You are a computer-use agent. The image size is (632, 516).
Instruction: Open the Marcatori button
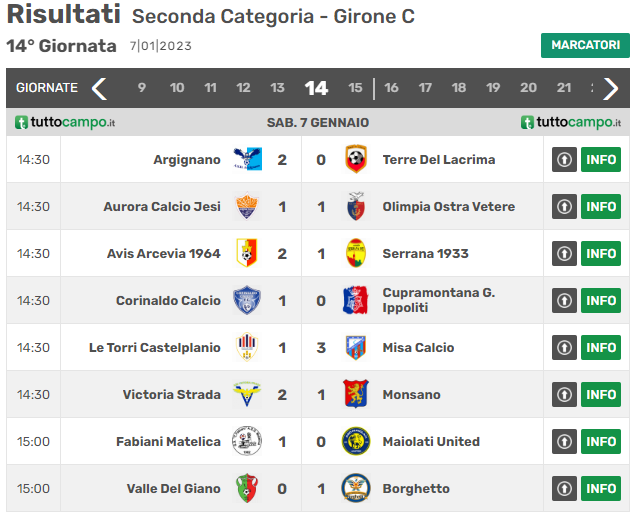585,45
